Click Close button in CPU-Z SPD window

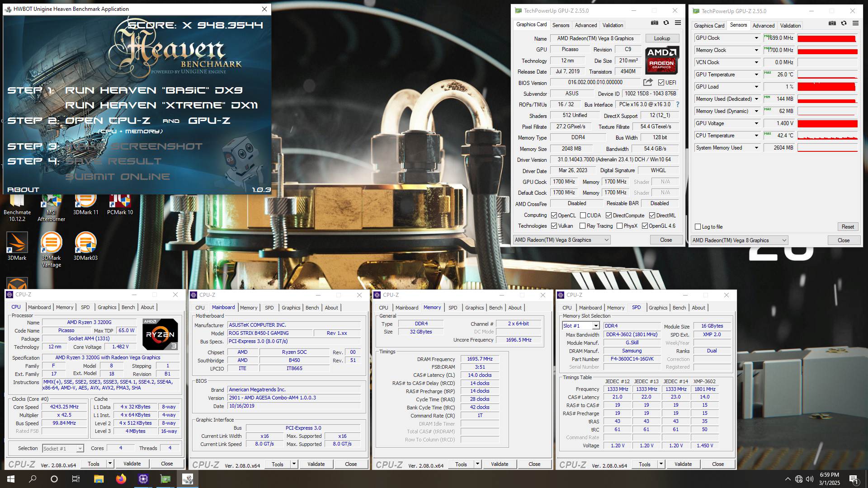coord(718,464)
